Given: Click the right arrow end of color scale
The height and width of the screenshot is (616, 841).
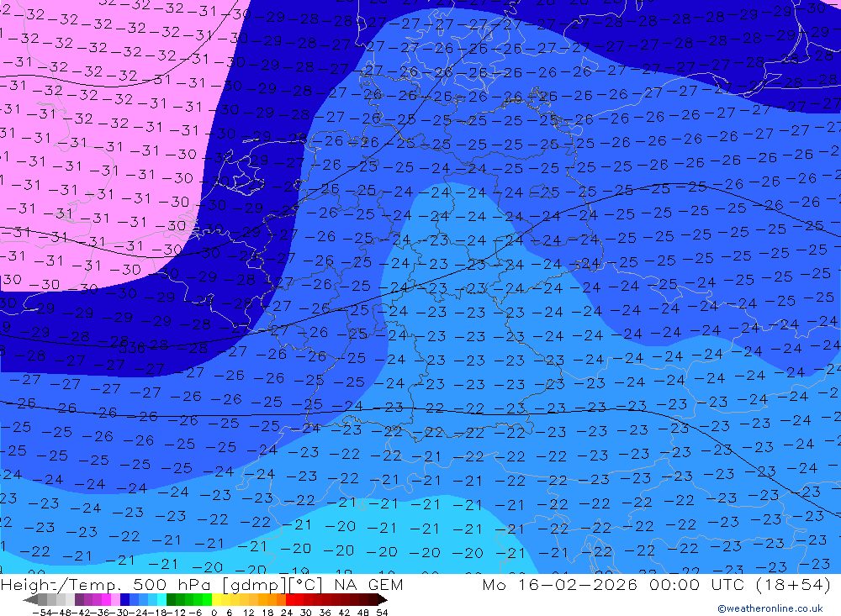Looking at the screenshot, I should (x=383, y=600).
